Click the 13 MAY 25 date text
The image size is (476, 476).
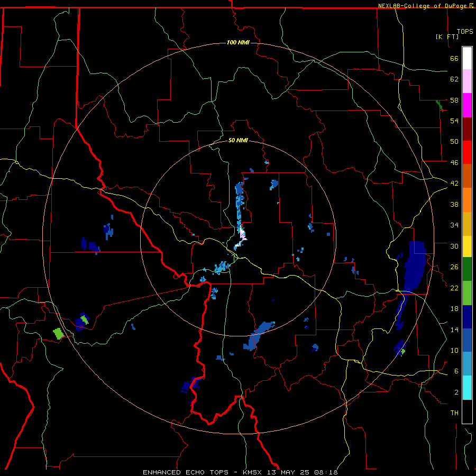[288, 472]
